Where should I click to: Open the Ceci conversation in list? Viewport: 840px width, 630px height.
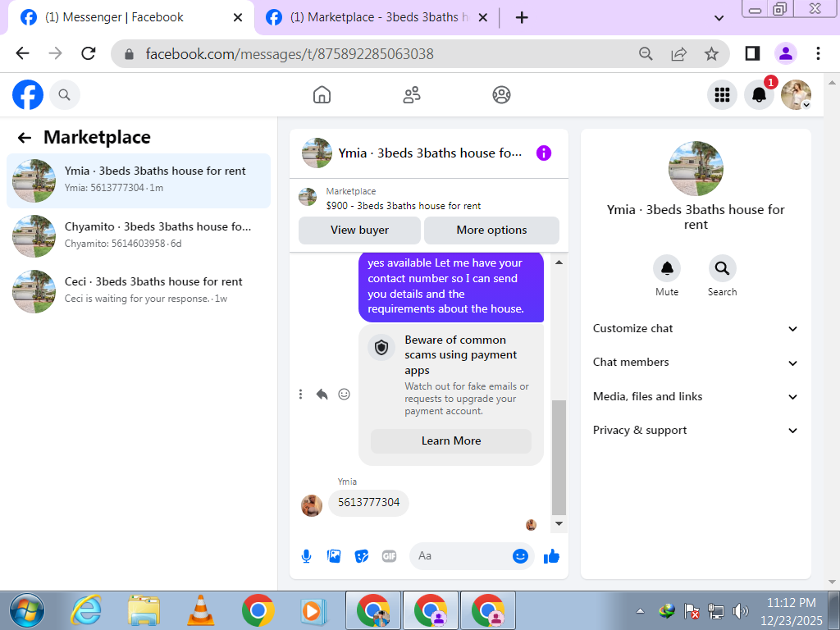[x=138, y=291]
